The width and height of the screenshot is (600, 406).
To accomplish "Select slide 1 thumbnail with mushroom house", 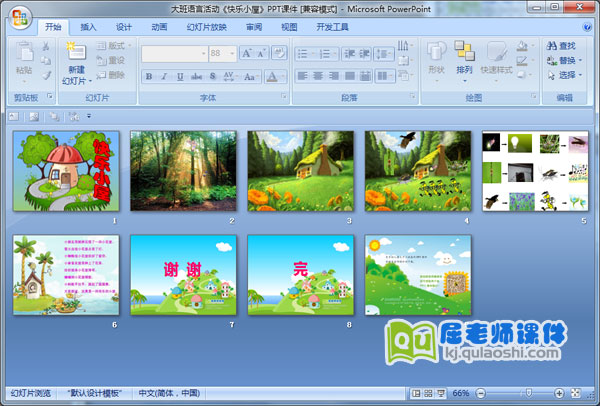I will point(66,171).
